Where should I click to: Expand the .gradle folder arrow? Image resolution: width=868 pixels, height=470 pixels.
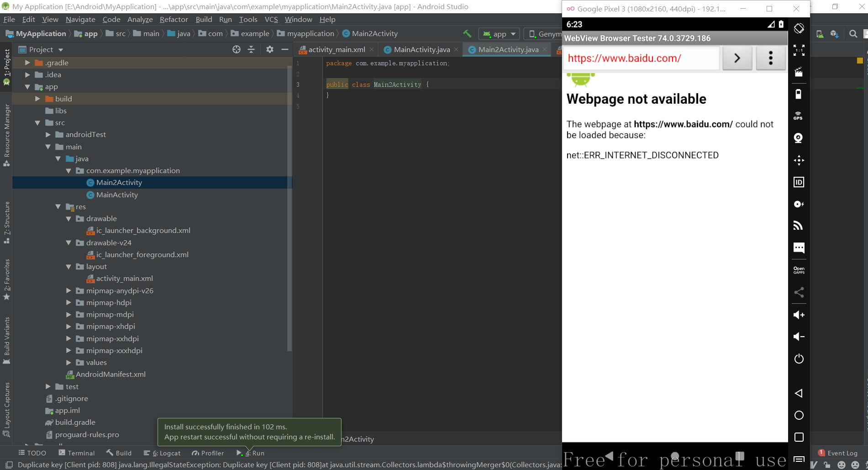pyautogui.click(x=27, y=63)
